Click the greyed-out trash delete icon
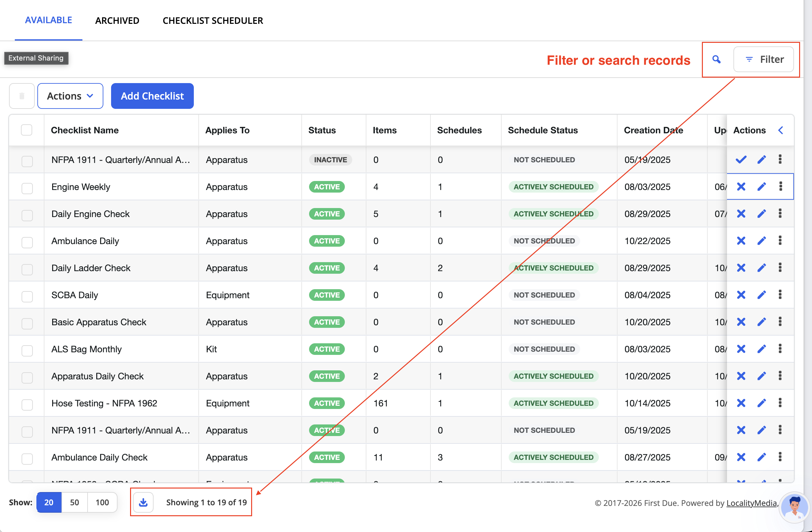This screenshot has height=532, width=812. click(22, 96)
